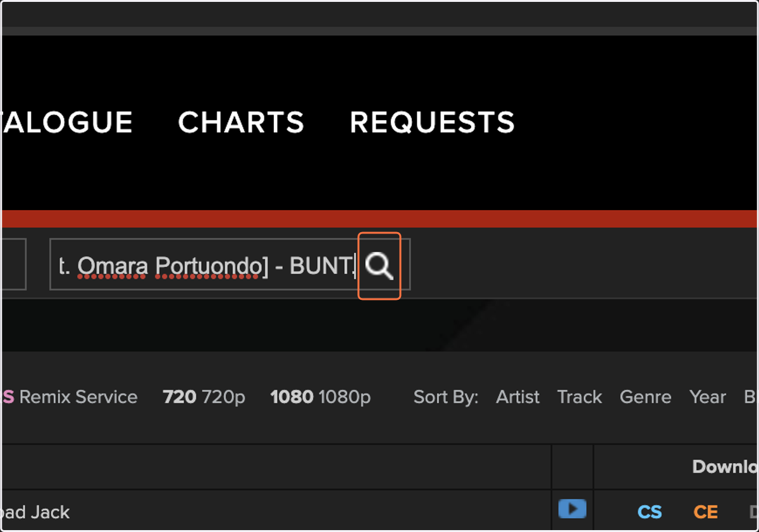Sort the list by Genre
This screenshot has height=532, width=759.
pos(645,397)
